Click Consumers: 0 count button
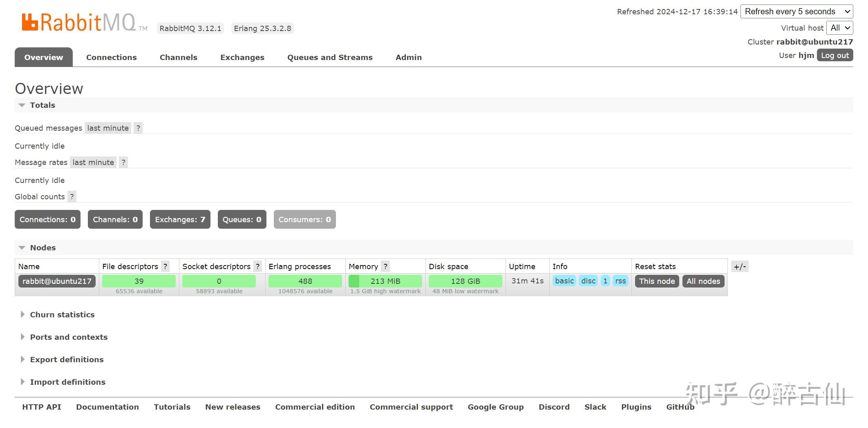 click(305, 219)
